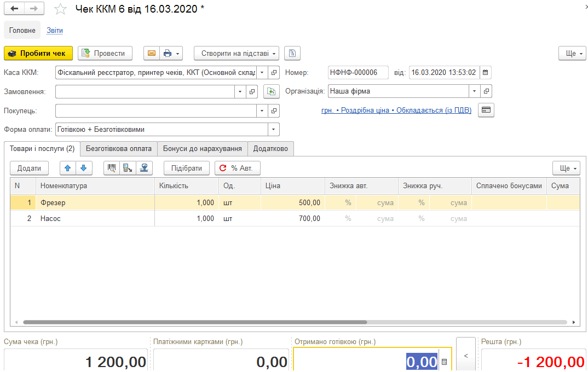Image resolution: width=588 pixels, height=372 pixels.
Task: Move selected row down
Action: pyautogui.click(x=84, y=168)
